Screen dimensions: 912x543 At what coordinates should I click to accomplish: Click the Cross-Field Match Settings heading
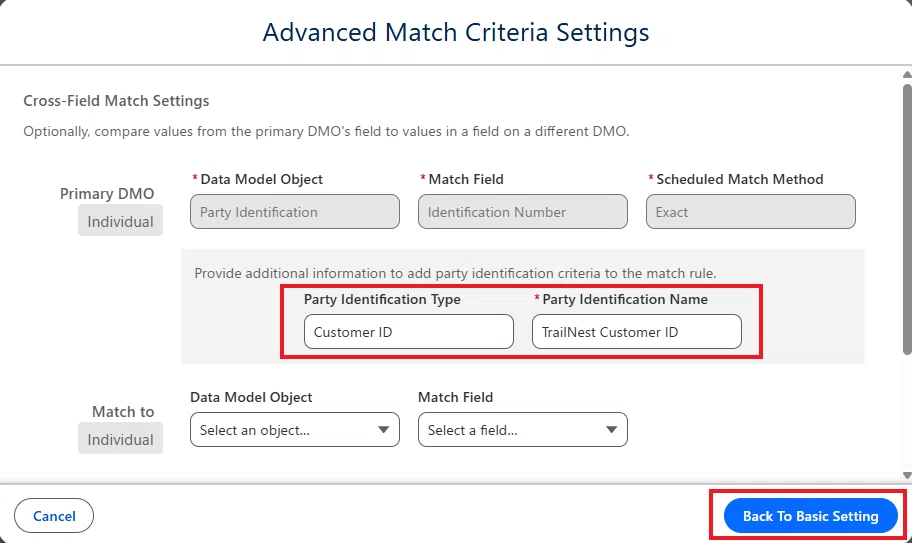[116, 101]
